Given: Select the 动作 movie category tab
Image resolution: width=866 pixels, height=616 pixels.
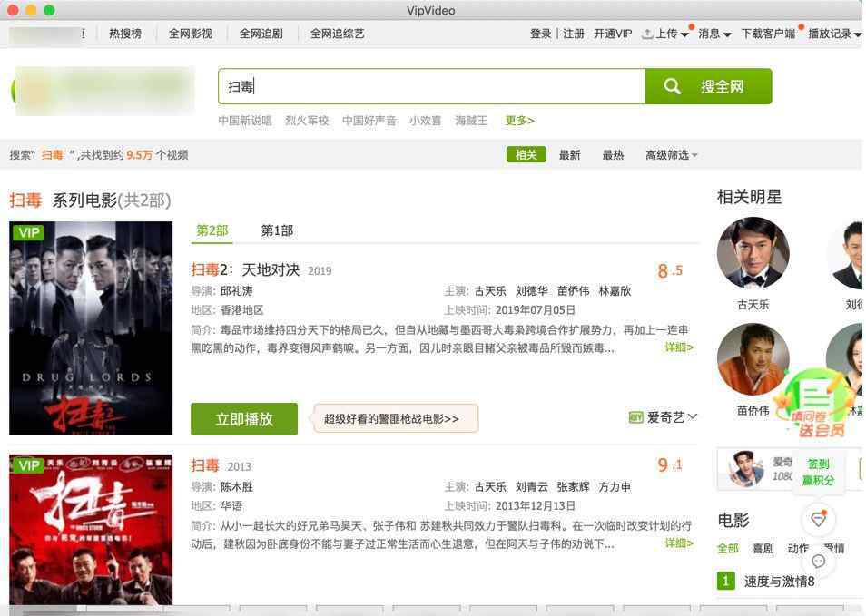Looking at the screenshot, I should click(798, 548).
